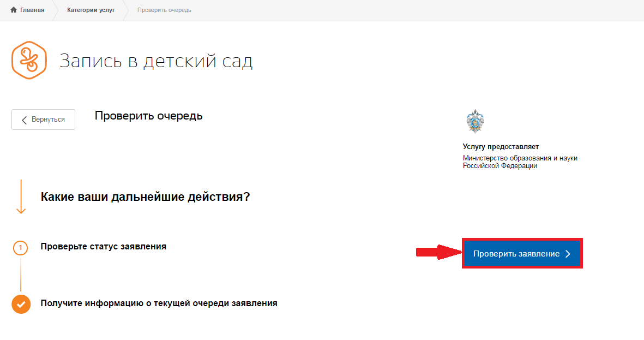Click 'Какие ваши дальнейшие действия?' heading
This screenshot has width=644, height=340.
click(145, 196)
